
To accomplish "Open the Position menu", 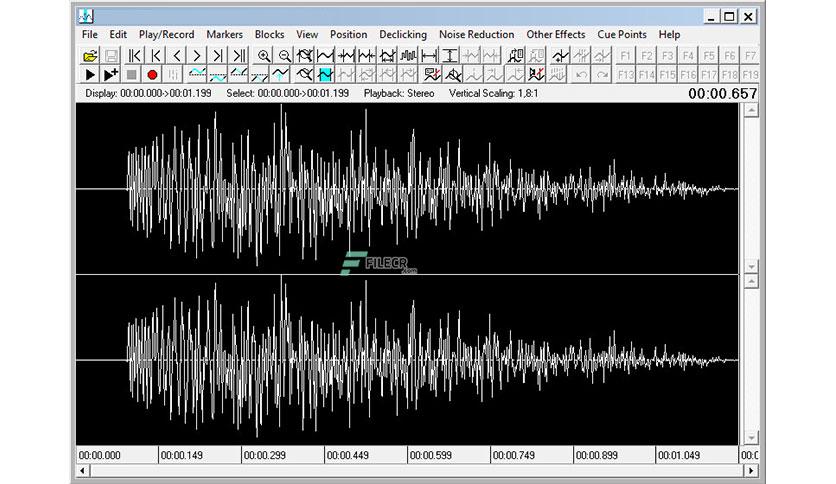I will pos(348,34).
